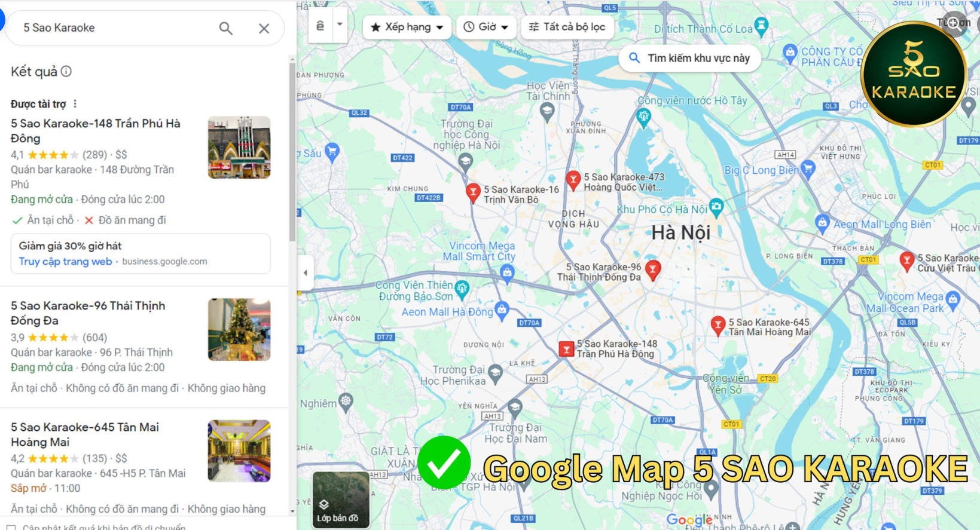Click Trường Đại Học Đại Nam marker

(515, 408)
